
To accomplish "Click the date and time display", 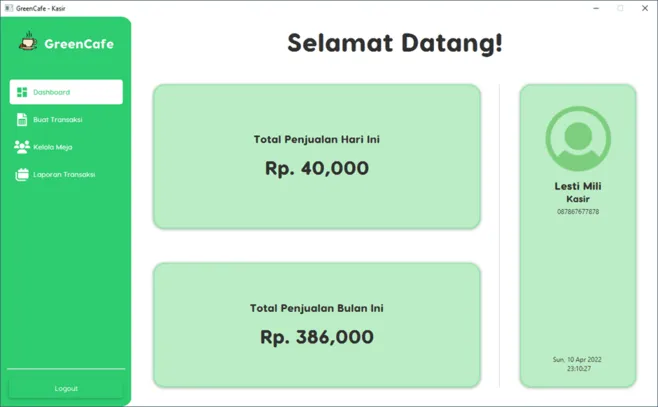I will click(x=578, y=364).
